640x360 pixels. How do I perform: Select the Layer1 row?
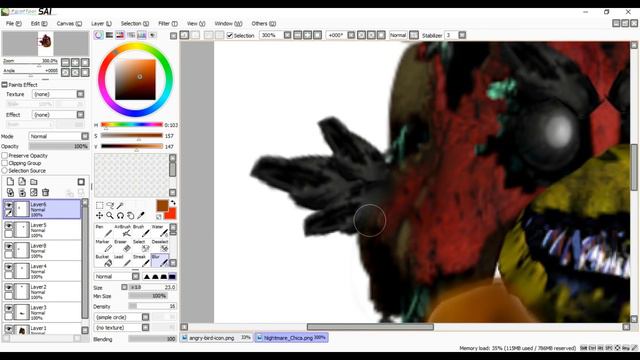click(x=42, y=329)
